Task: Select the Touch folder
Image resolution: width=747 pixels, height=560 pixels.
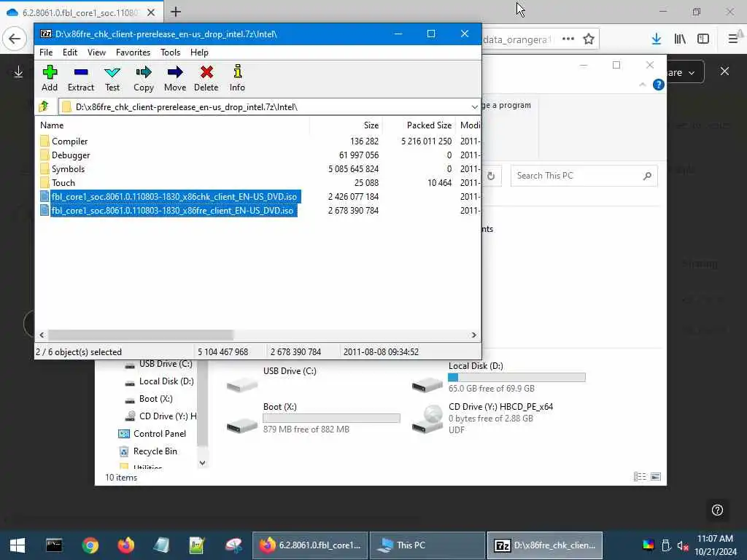Action: [63, 183]
